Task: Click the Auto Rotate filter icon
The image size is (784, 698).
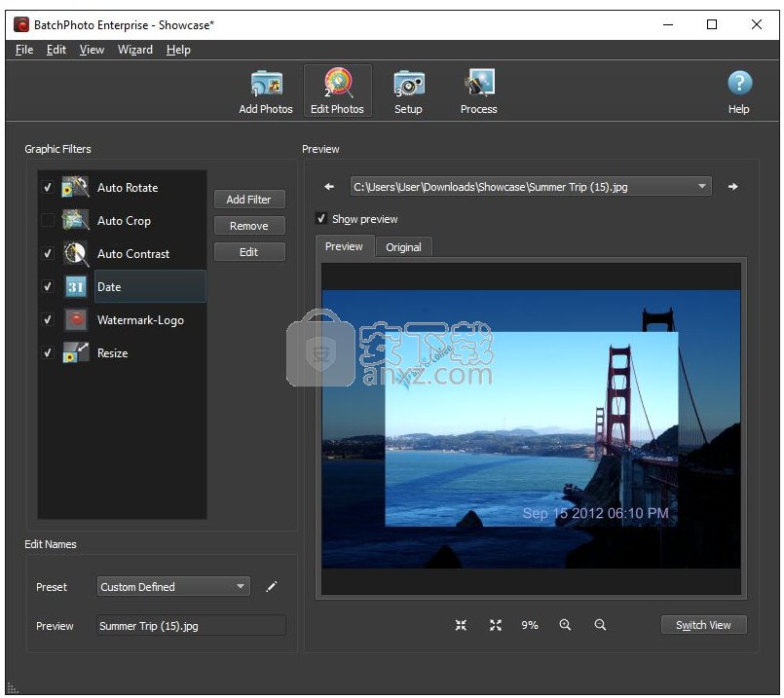Action: tap(76, 187)
